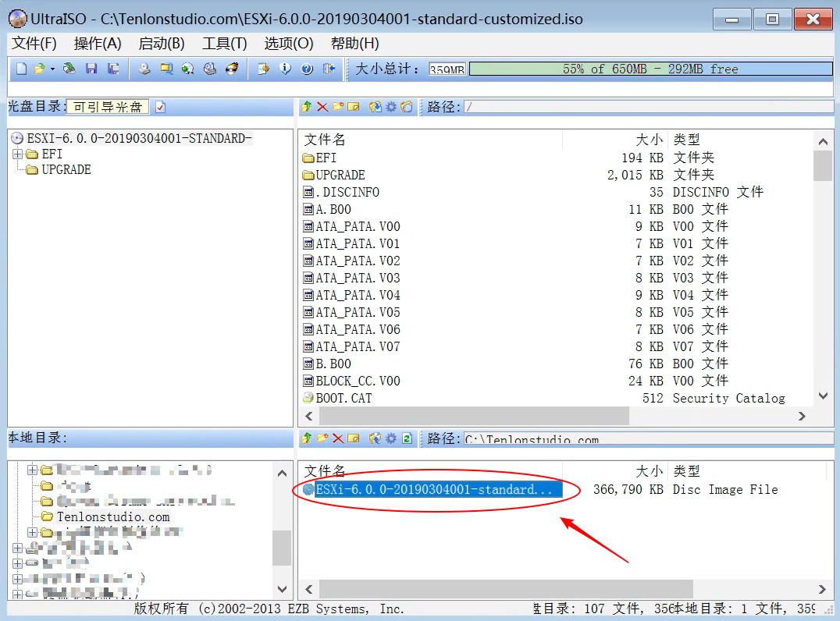Save the image with the floppy icon
The height and width of the screenshot is (621, 840).
[x=91, y=69]
